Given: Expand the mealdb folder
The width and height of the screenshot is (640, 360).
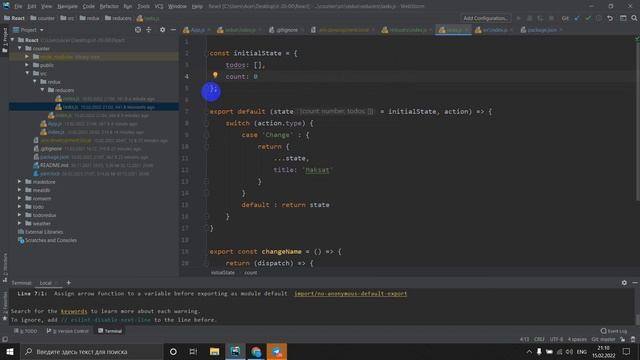Looking at the screenshot, I should tap(20, 190).
